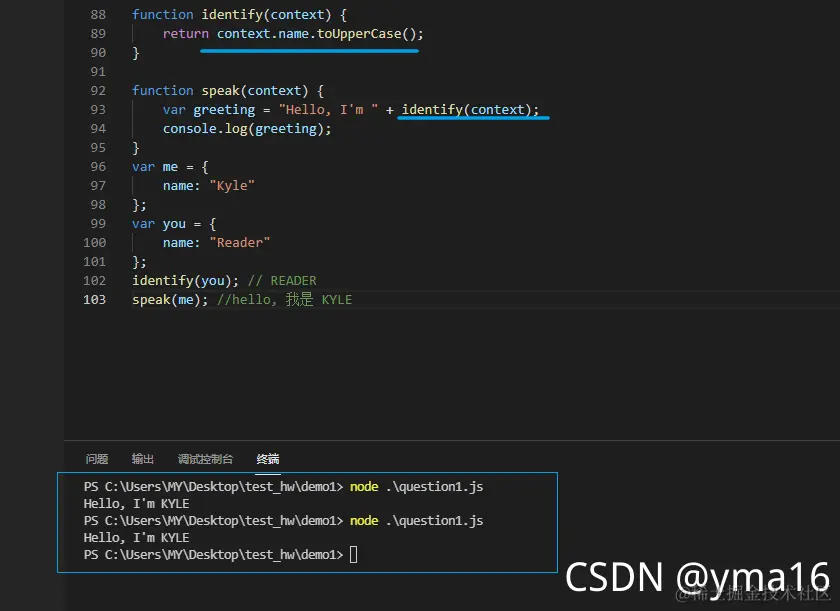Click 'console.log(greeting);' on line 94
Image resolution: width=840 pixels, height=611 pixels.
(x=247, y=129)
